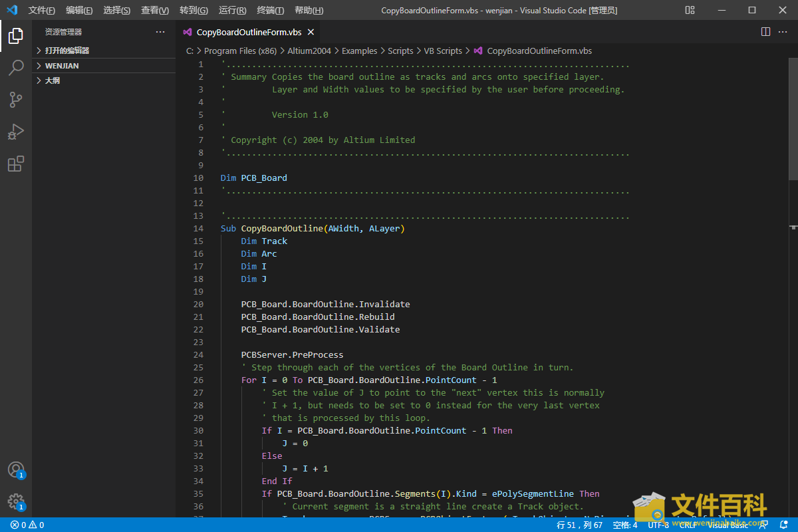Click the Altium2004 breadcrumb
The height and width of the screenshot is (532, 798).
(309, 51)
